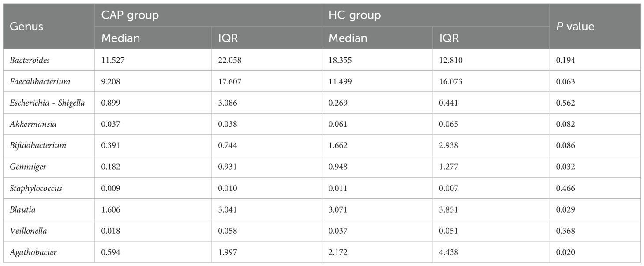Viewport: 644px width, 266px height.
Task: Click the Agathobacter P value 0.020
Action: 565,252
